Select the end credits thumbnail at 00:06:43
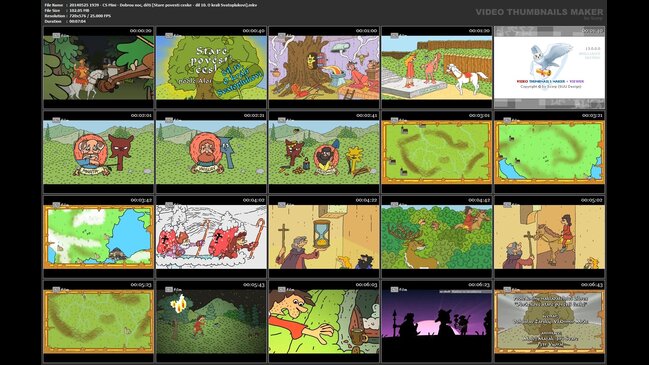This screenshot has height=365, width=649. tap(550, 322)
